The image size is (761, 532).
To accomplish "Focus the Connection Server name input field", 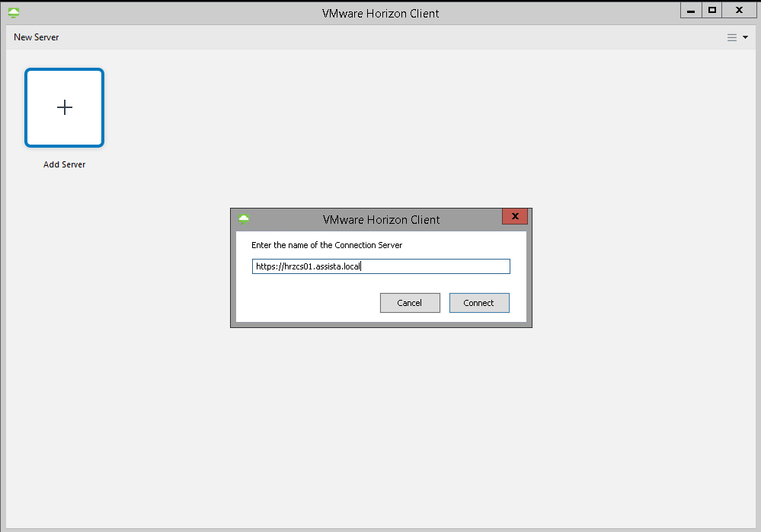I will click(x=381, y=266).
